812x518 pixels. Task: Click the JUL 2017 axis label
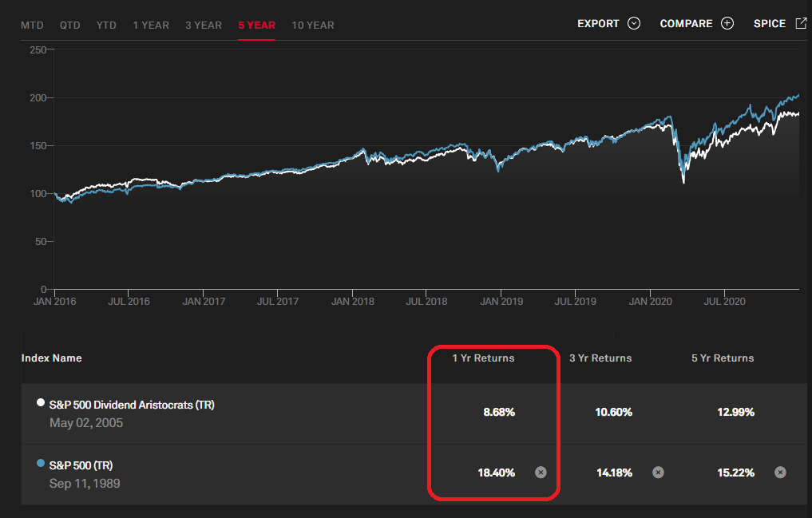pos(278,302)
